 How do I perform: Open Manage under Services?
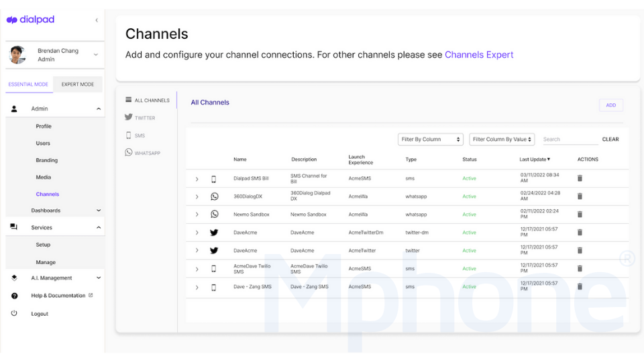click(x=45, y=262)
